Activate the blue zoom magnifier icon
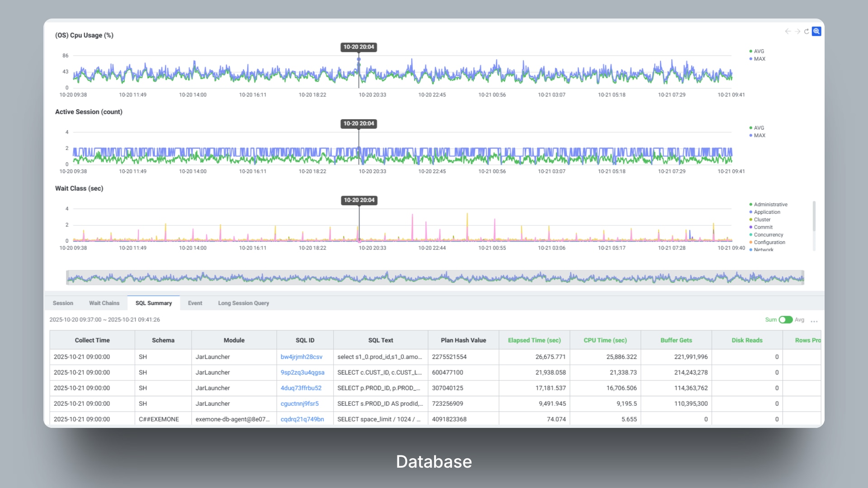The image size is (868, 488). click(x=816, y=31)
